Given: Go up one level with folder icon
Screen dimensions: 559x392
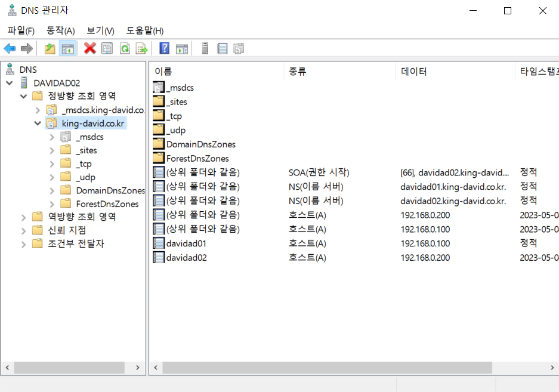Looking at the screenshot, I should (50, 48).
